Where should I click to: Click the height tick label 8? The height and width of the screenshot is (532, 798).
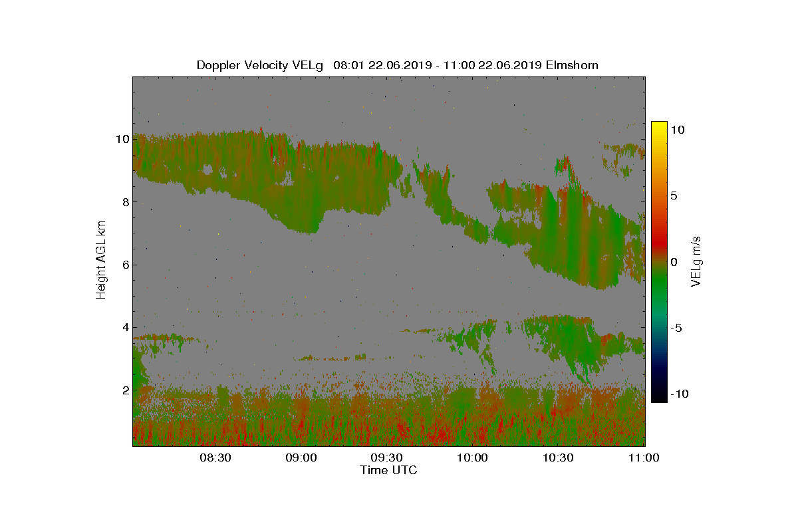click(x=124, y=201)
